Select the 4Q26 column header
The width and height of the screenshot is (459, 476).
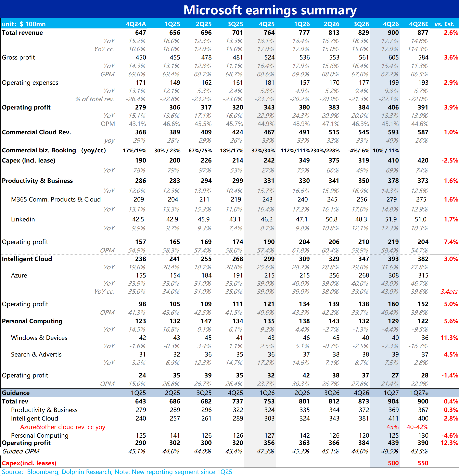[x=391, y=24]
